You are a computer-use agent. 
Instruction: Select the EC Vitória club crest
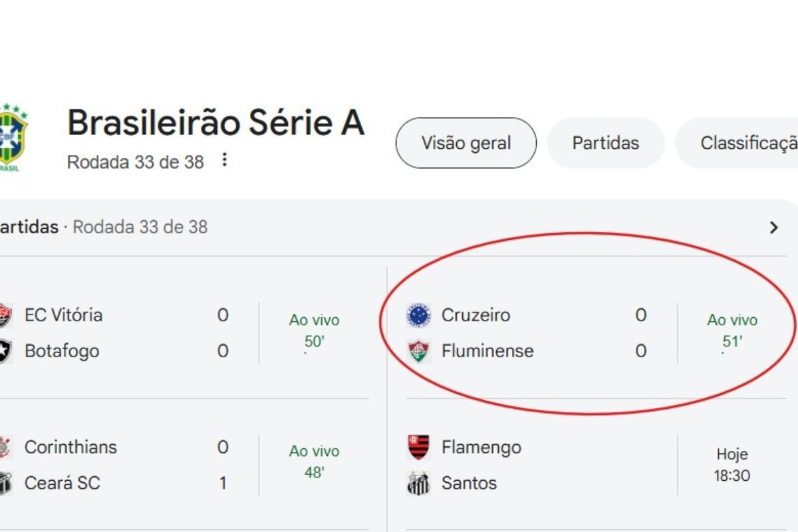click(6, 315)
